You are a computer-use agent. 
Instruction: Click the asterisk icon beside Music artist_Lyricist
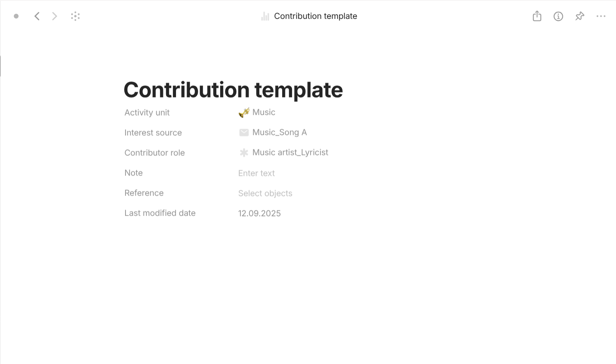(x=243, y=153)
